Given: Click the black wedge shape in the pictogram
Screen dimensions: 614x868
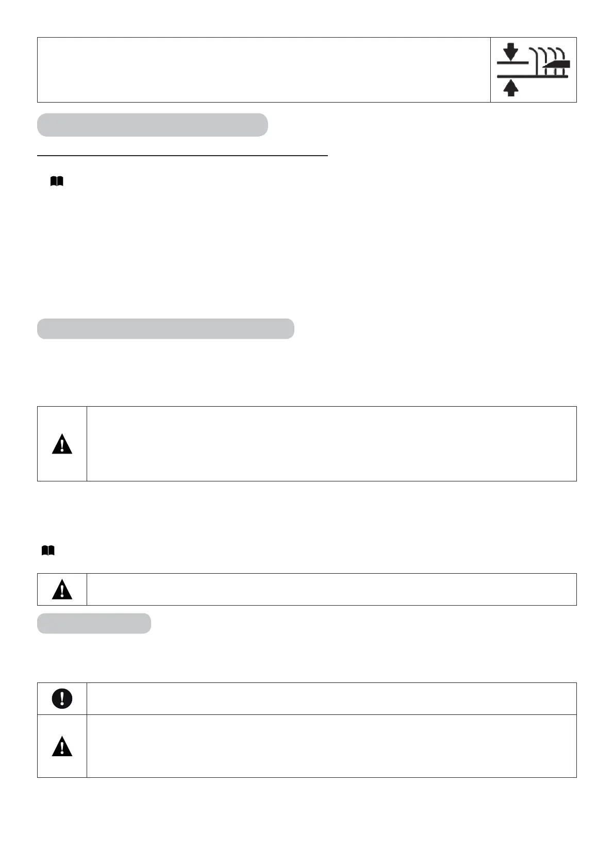Looking at the screenshot, I should (557, 64).
